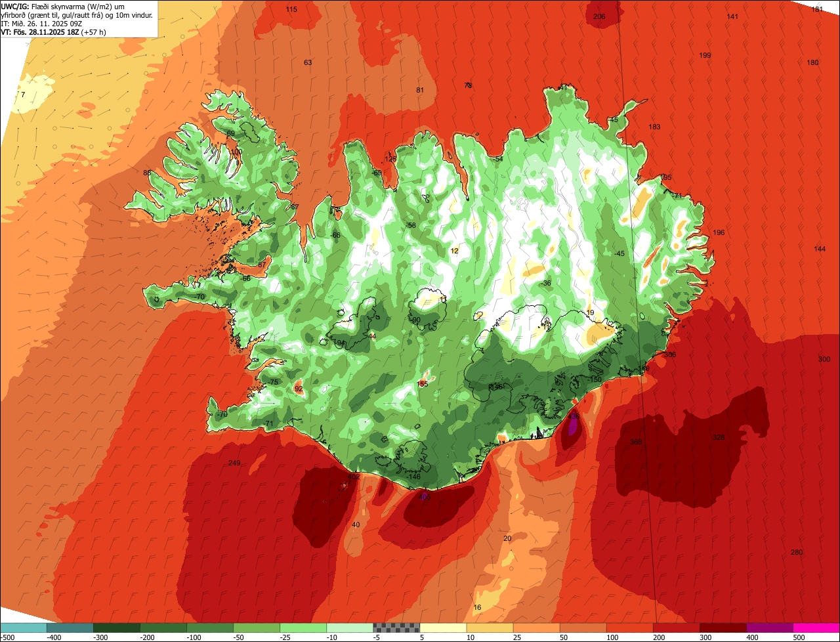Click the light teal -500 to -400 legend swatch
This screenshot has height=642, width=840.
(x=23, y=628)
